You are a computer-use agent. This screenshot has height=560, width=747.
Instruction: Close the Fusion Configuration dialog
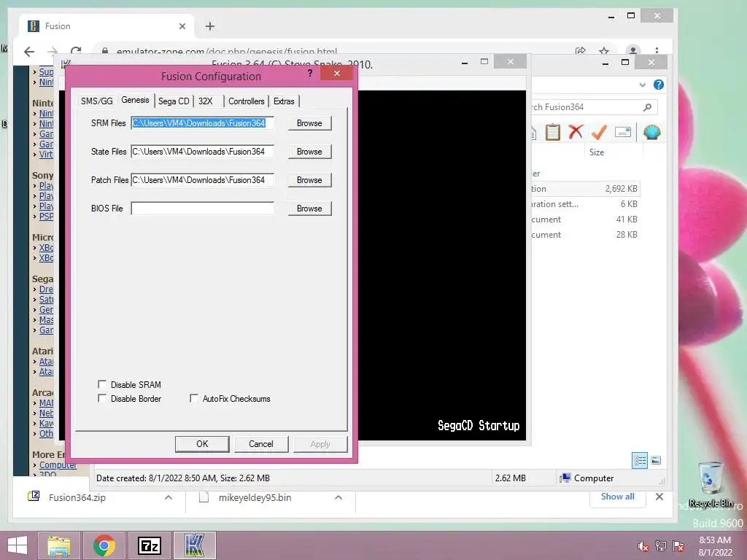tap(337, 73)
